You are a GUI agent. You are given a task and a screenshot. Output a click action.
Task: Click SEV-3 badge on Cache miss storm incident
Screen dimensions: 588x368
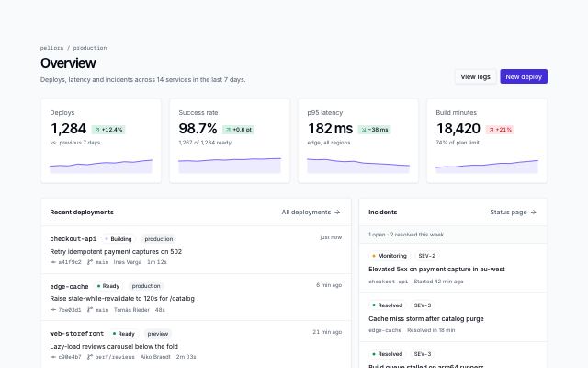click(423, 305)
